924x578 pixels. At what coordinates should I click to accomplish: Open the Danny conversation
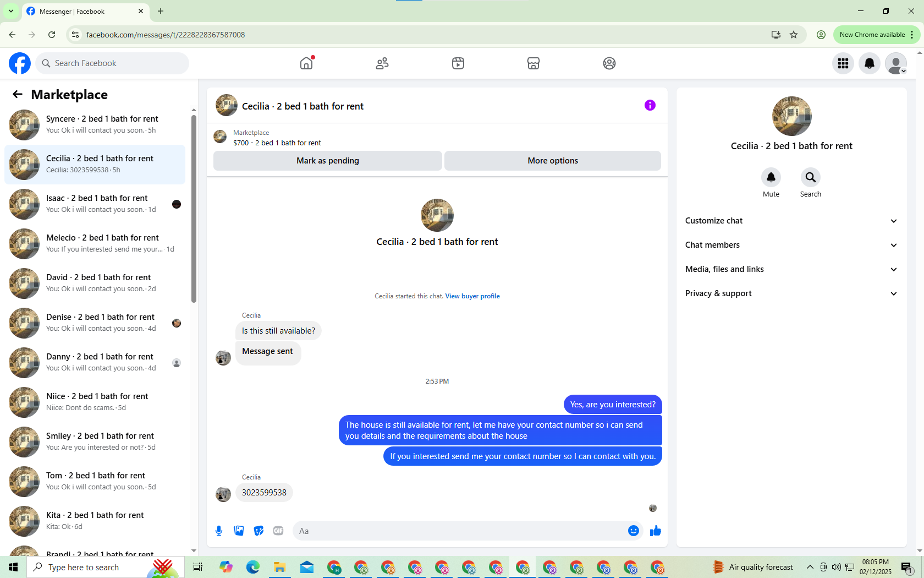tap(95, 363)
